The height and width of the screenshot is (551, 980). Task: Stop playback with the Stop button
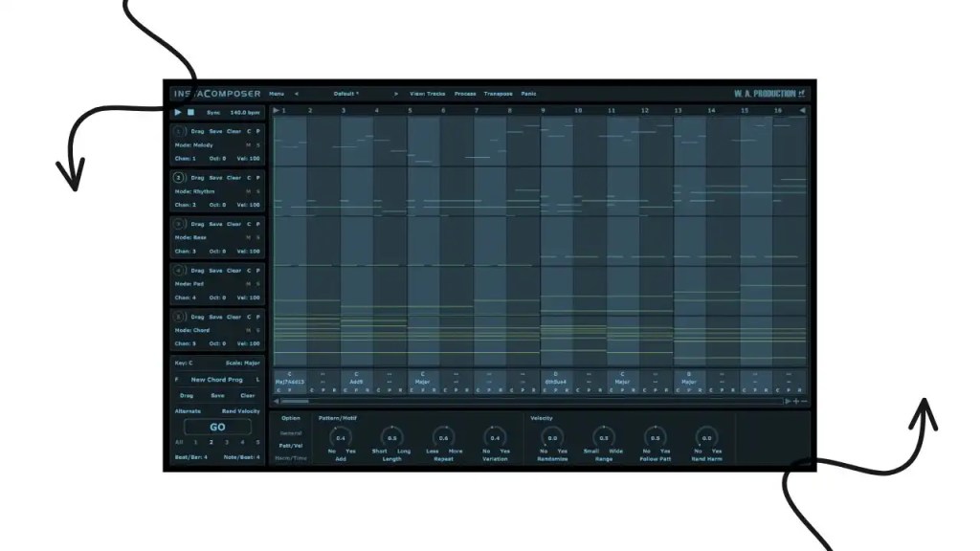coord(190,113)
